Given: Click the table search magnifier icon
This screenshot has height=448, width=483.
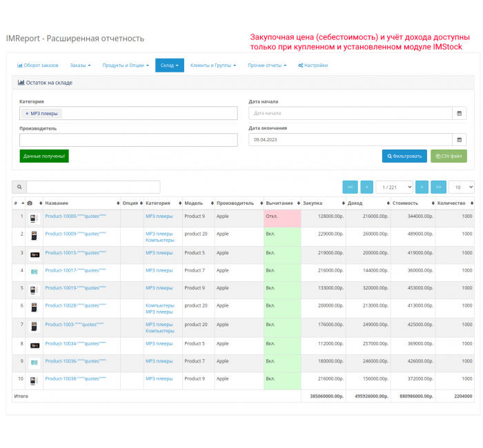Looking at the screenshot, I should (x=19, y=187).
